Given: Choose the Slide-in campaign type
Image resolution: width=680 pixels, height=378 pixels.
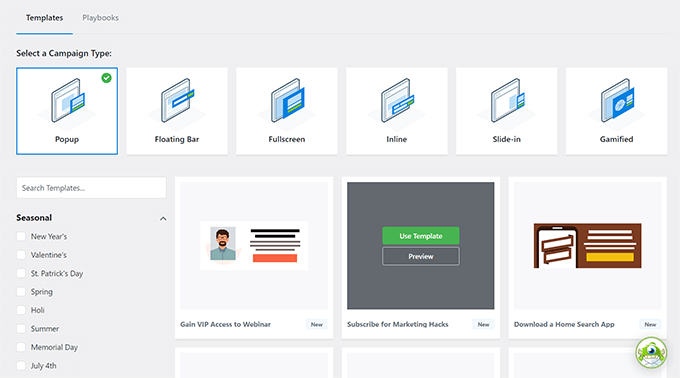Looking at the screenshot, I should pyautogui.click(x=507, y=111).
